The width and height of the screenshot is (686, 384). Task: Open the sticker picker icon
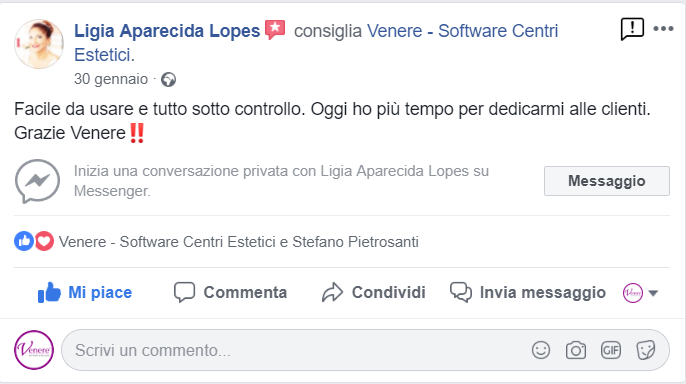(646, 350)
